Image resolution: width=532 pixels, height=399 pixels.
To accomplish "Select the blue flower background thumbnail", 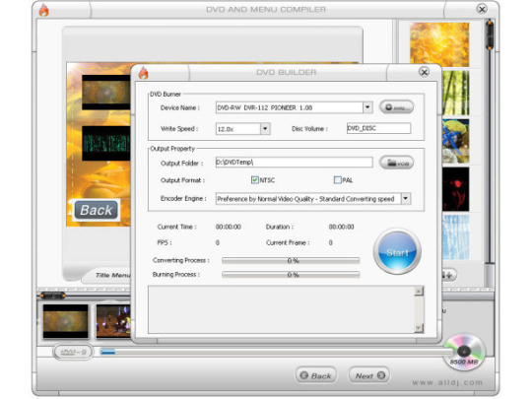I will (456, 141).
